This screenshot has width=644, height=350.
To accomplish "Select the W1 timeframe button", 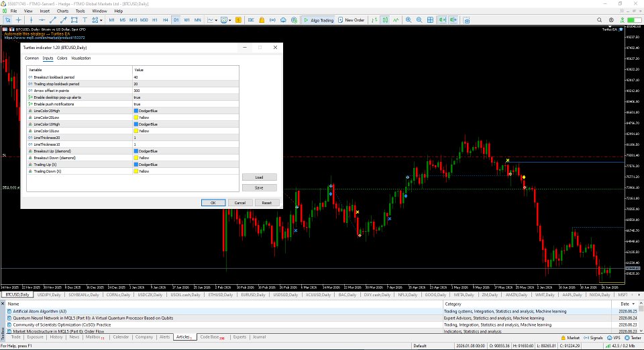I will point(186,19).
